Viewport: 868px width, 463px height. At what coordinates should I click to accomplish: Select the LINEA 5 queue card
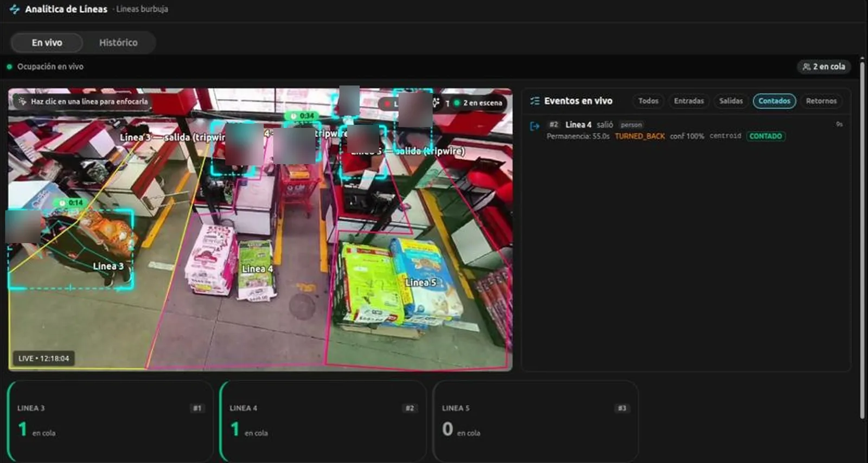535,421
